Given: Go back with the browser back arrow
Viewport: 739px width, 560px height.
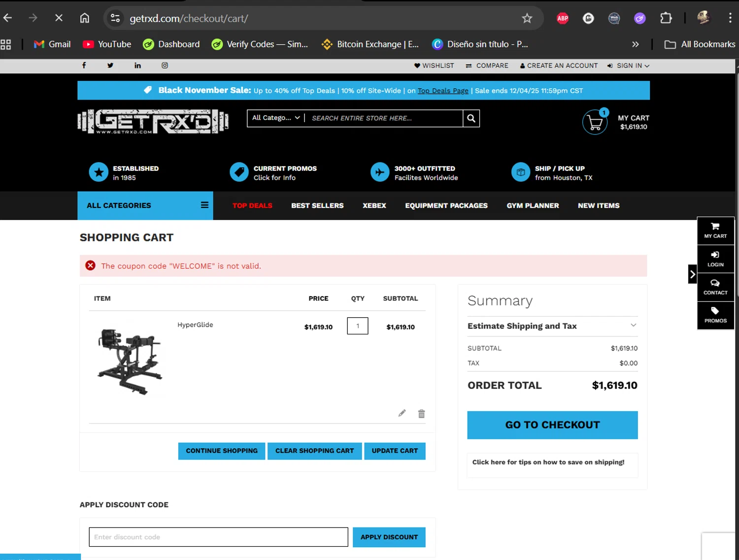Looking at the screenshot, I should pyautogui.click(x=8, y=18).
